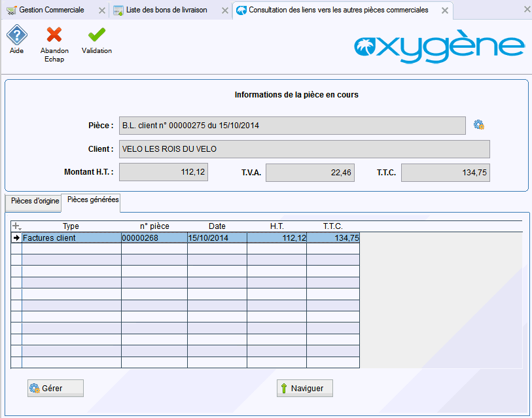This screenshot has width=532, height=418.
Task: Click the Gérer button
Action: [56, 388]
